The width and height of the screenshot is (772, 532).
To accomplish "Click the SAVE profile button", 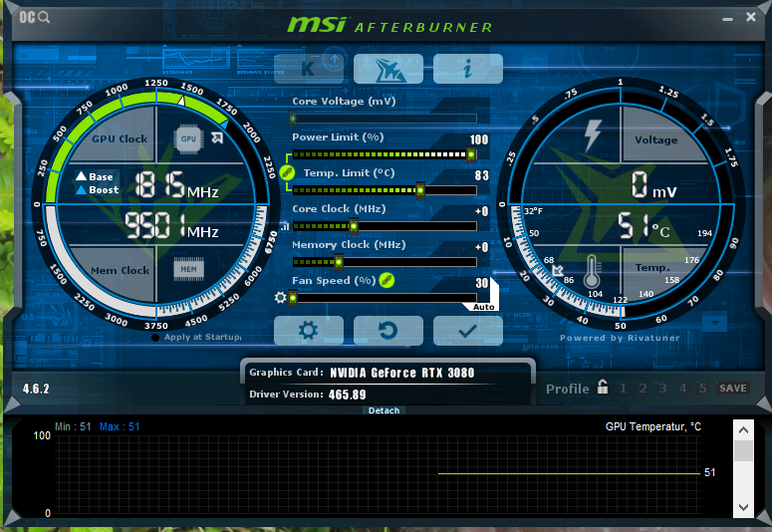I will pyautogui.click(x=733, y=389).
